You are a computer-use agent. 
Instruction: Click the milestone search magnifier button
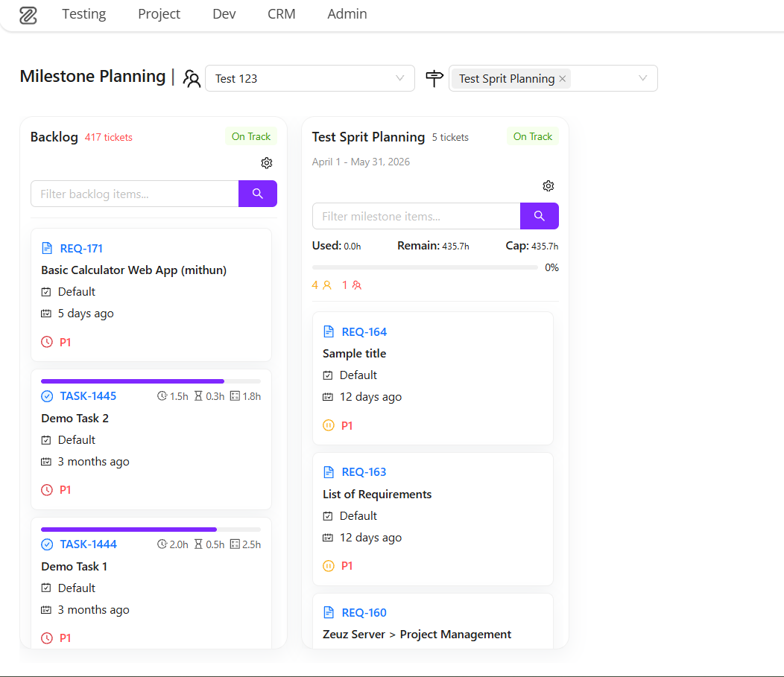tap(539, 216)
